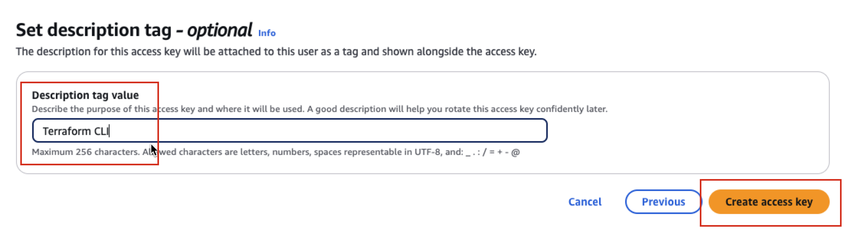Screen dimensions: 868x237
Task: Click the word "Terraform" inside the text field
Action: coord(67,131)
